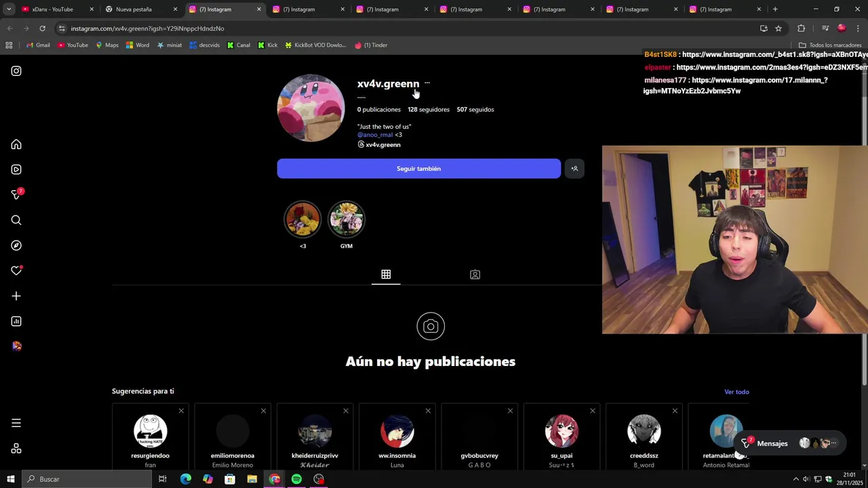Open Chrome three-dot menu
The height and width of the screenshot is (488, 868).
pyautogui.click(x=859, y=28)
